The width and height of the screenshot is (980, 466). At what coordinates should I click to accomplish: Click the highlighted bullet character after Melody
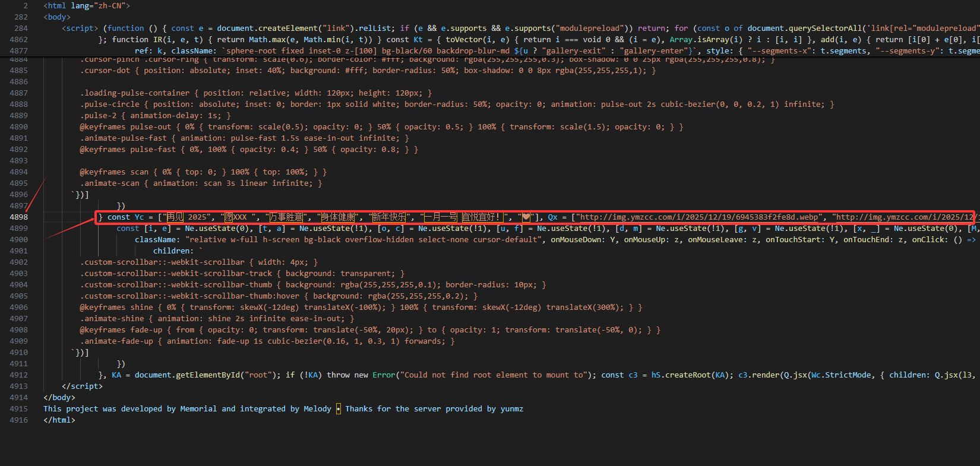(x=339, y=409)
